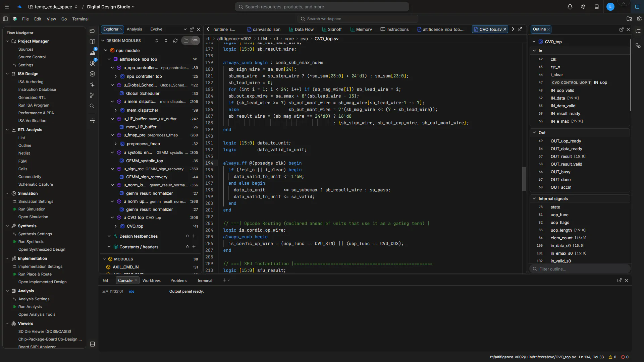The width and height of the screenshot is (644, 362).
Task: Open the activity bar icon with badge 1
Action: [x=93, y=63]
